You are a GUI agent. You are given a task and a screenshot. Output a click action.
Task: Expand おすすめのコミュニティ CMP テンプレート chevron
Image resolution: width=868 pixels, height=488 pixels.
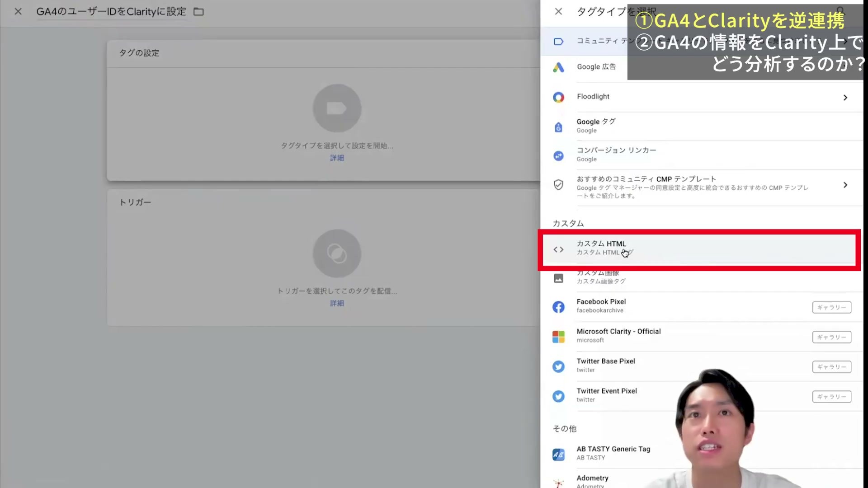point(845,185)
